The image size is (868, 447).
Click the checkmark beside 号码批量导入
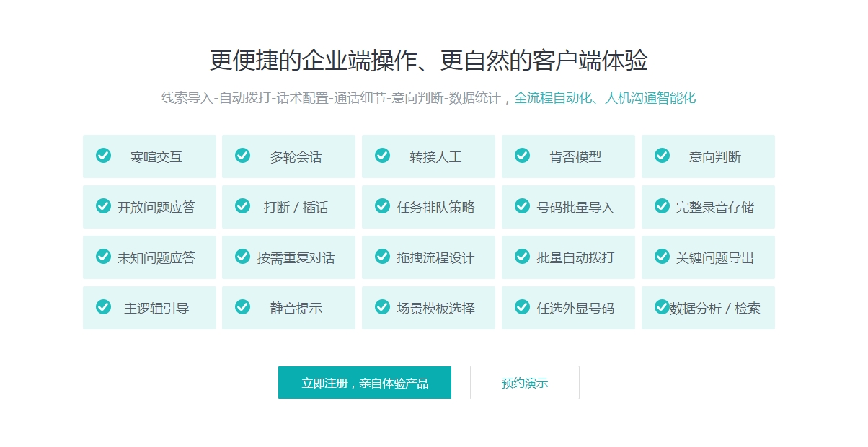pyautogui.click(x=523, y=206)
